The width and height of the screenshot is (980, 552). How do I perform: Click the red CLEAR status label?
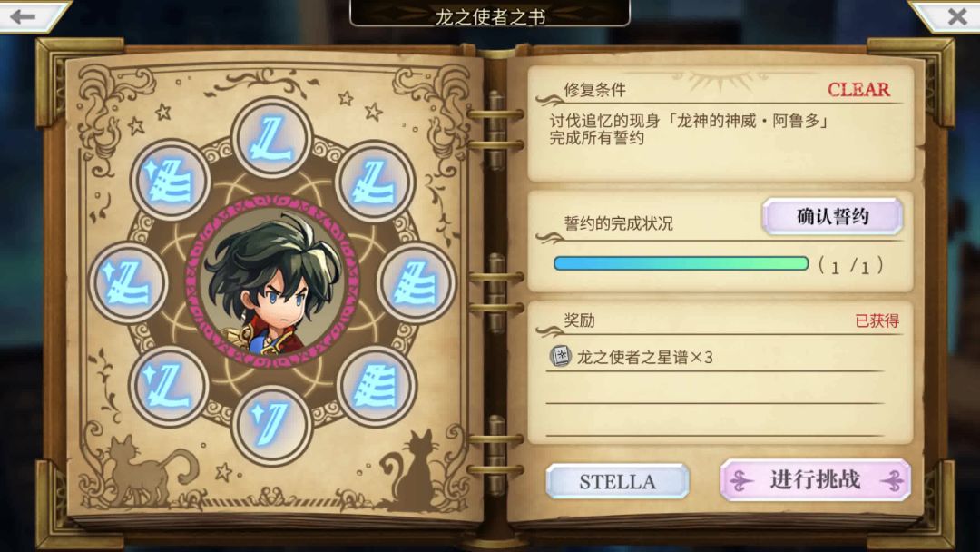(858, 89)
